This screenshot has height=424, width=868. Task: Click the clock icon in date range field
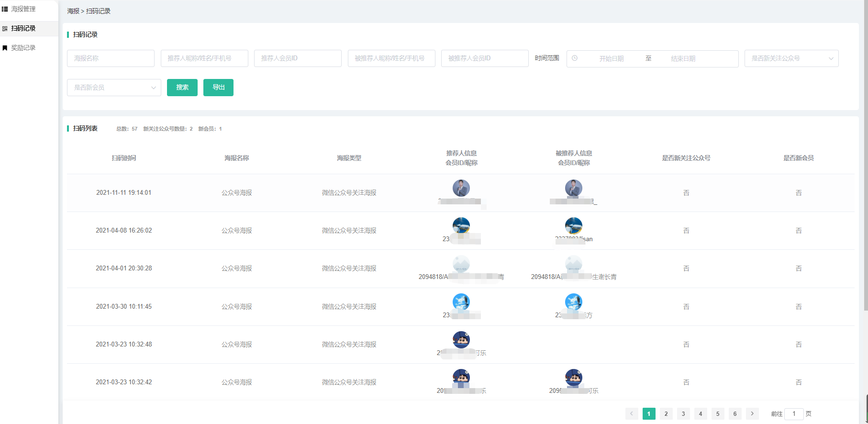[575, 58]
